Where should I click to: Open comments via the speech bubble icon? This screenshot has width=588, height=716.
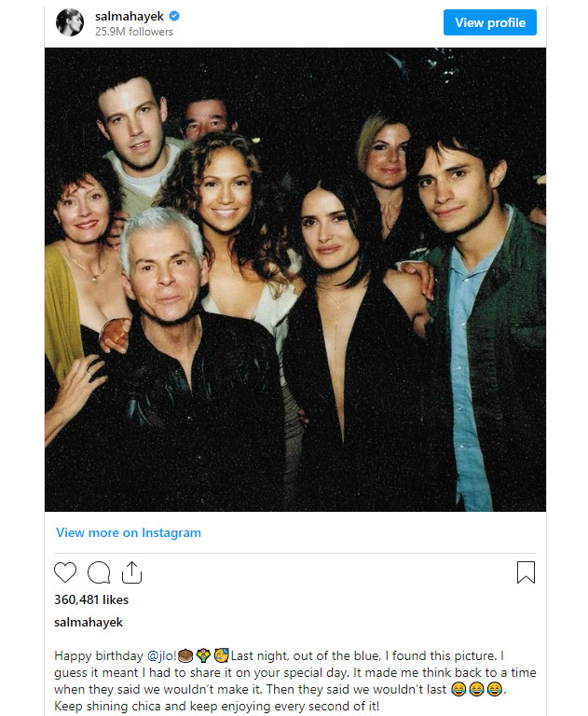(x=99, y=572)
